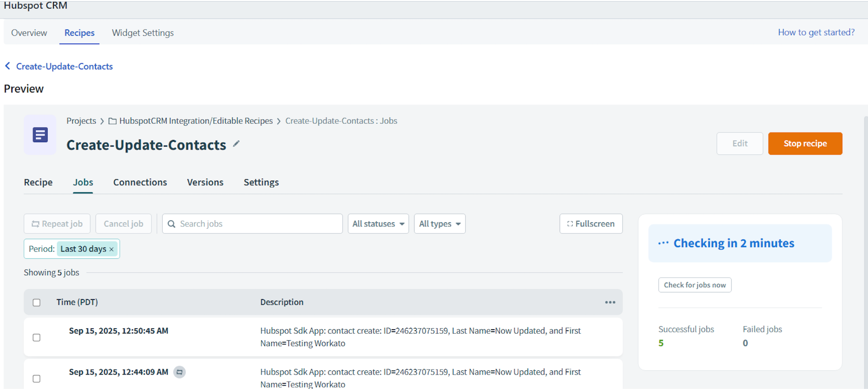
Task: Click Create-Update-Contacts : Jobs breadcrumb text
Action: 341,121
